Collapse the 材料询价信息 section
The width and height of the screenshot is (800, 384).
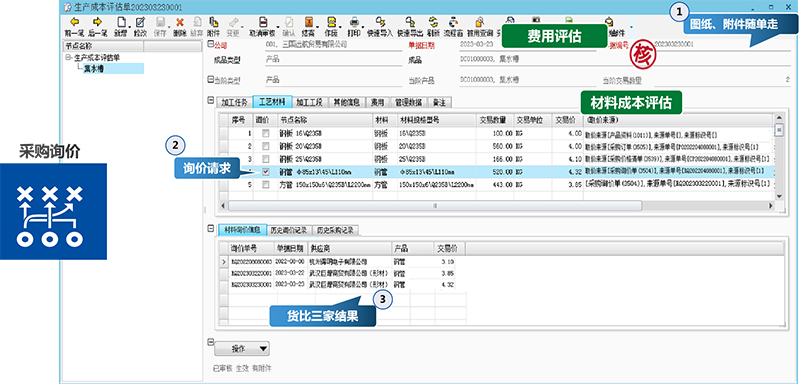click(210, 228)
